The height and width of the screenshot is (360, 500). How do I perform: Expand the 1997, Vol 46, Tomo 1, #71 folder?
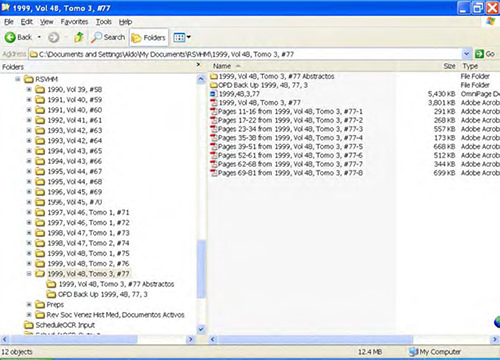point(29,212)
